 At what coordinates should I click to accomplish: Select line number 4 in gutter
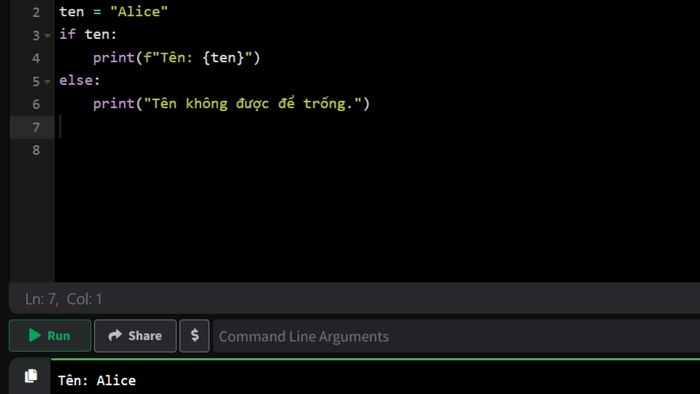coord(36,58)
